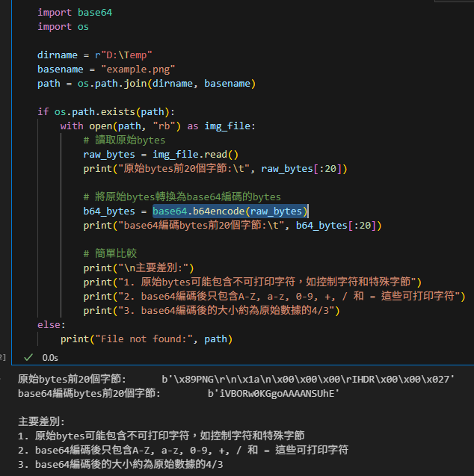Click output line 1. 原始bytes可能包含不可打印字符

[161, 436]
